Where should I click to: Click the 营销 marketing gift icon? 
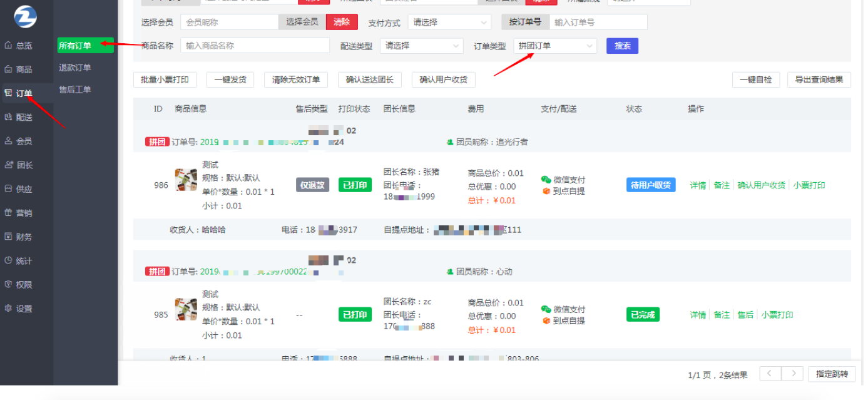(x=9, y=212)
